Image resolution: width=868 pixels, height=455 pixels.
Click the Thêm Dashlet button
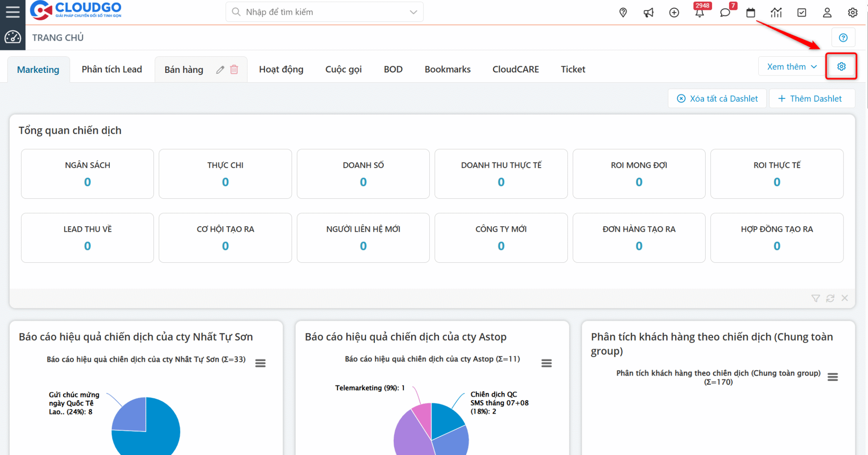pos(812,98)
